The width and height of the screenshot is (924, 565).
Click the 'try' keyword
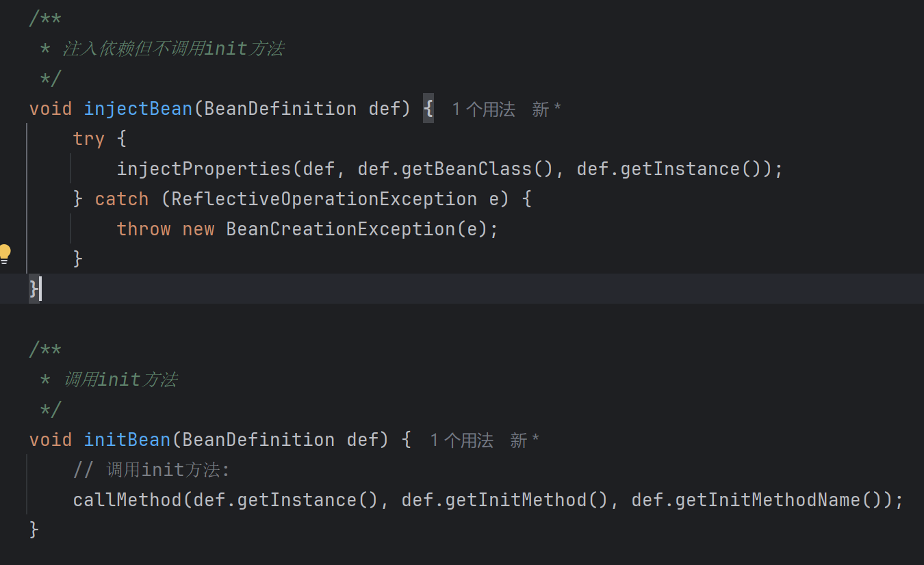coord(89,139)
